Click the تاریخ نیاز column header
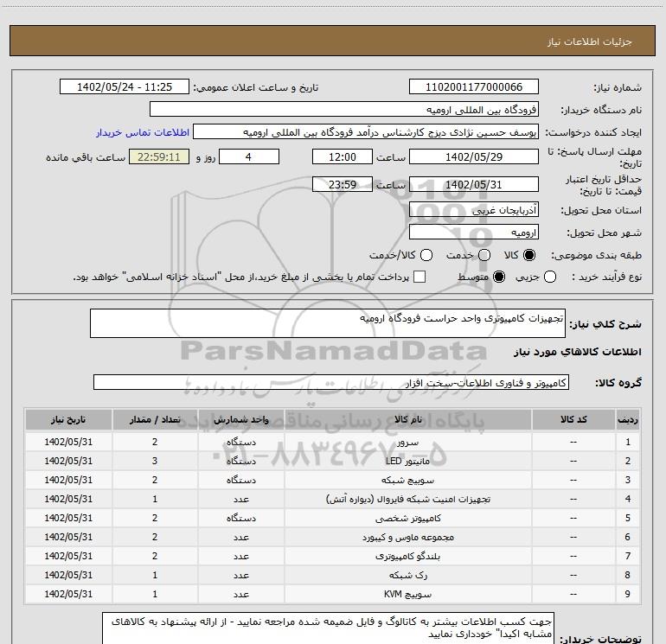The height and width of the screenshot is (644, 666). (68, 419)
